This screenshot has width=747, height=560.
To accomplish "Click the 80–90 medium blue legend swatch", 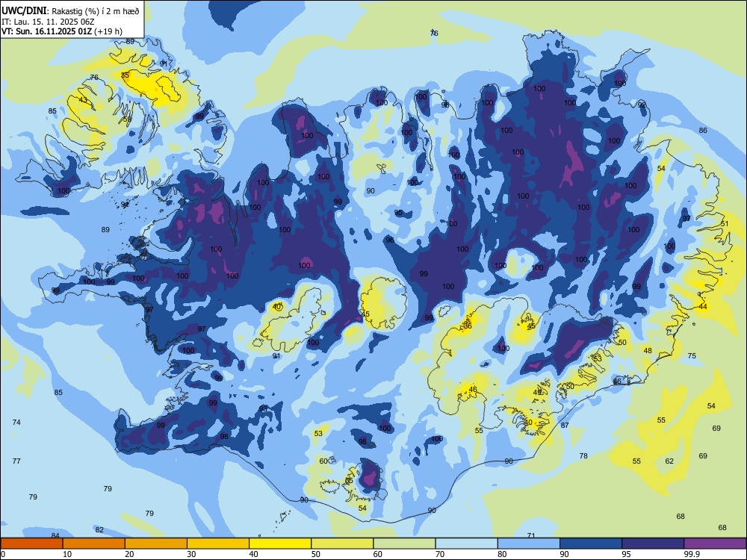I will (x=529, y=544).
